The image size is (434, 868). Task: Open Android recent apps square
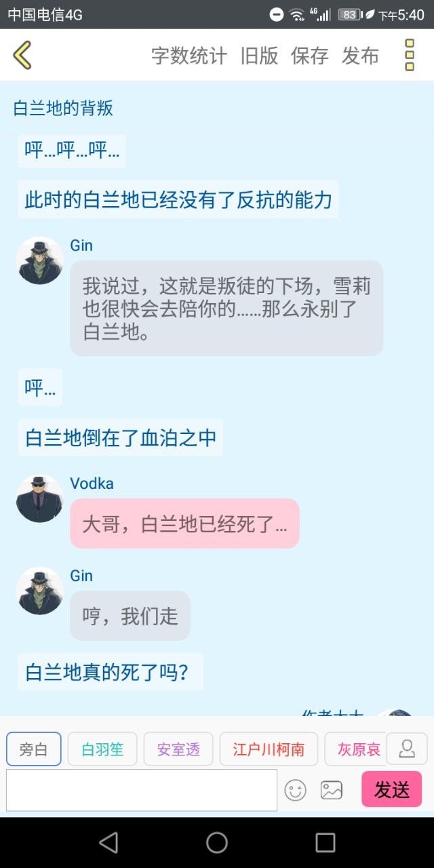(325, 842)
